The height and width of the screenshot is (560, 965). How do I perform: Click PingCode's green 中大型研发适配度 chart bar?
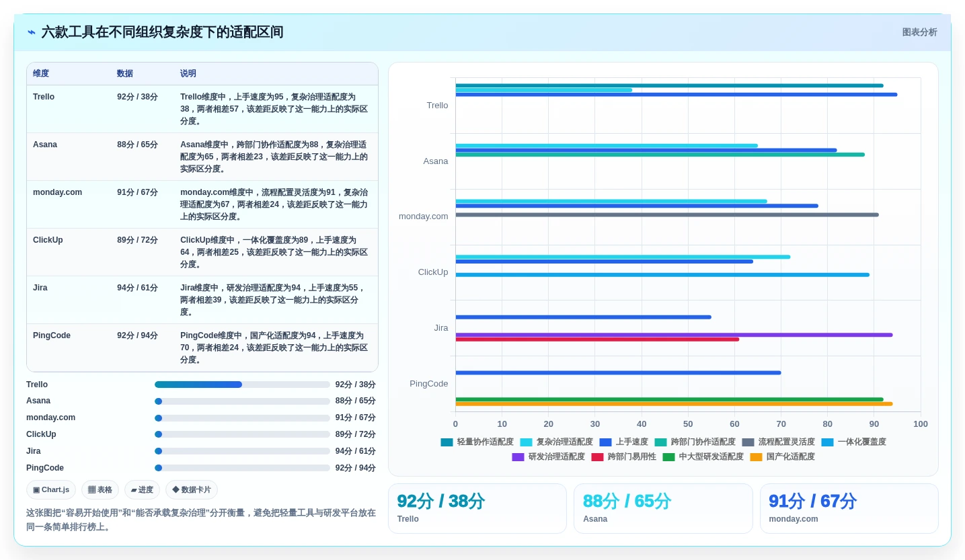pyautogui.click(x=670, y=399)
